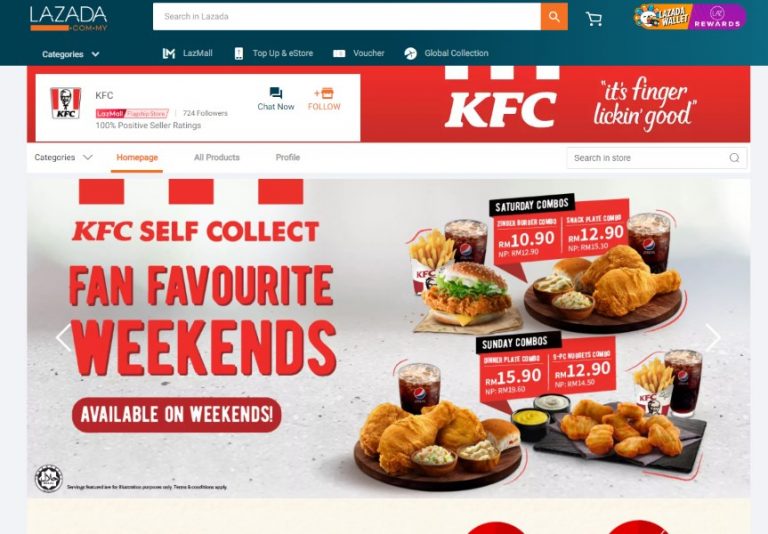Click the Lazada Wallet Rewards badge
Screen dimensions: 768x534
tap(690, 17)
